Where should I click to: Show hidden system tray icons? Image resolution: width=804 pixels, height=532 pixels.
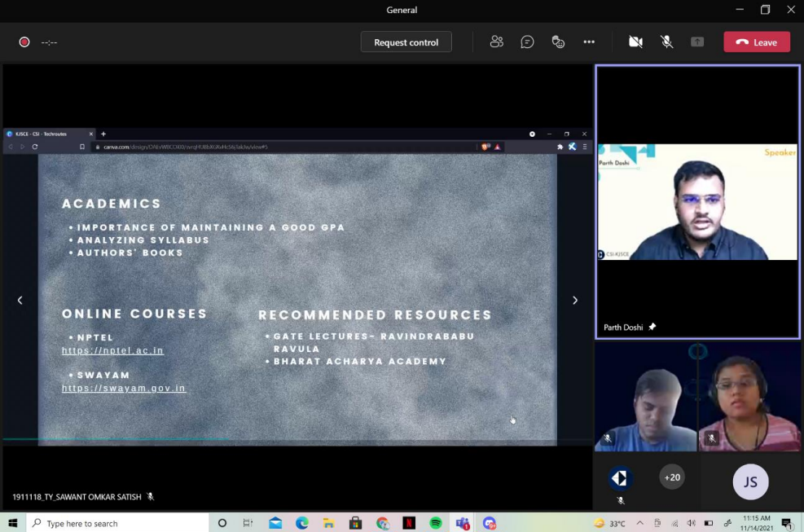click(x=639, y=523)
